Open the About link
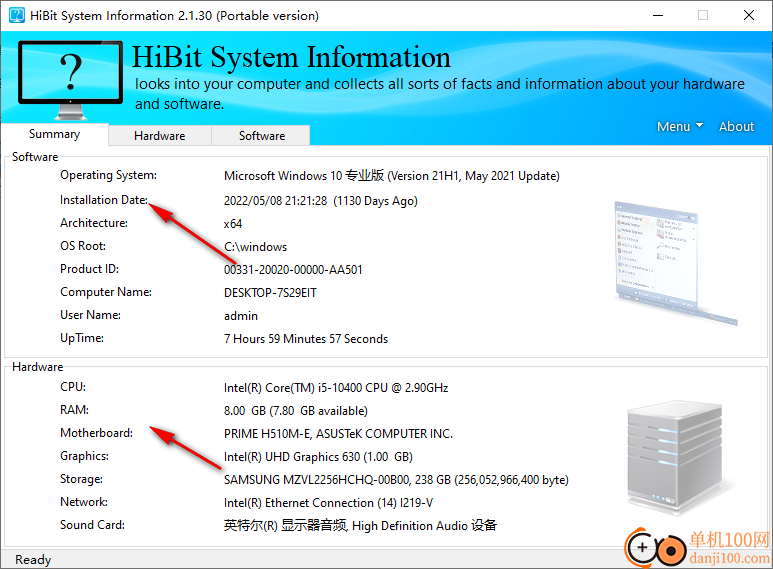The width and height of the screenshot is (773, 569). pyautogui.click(x=736, y=127)
